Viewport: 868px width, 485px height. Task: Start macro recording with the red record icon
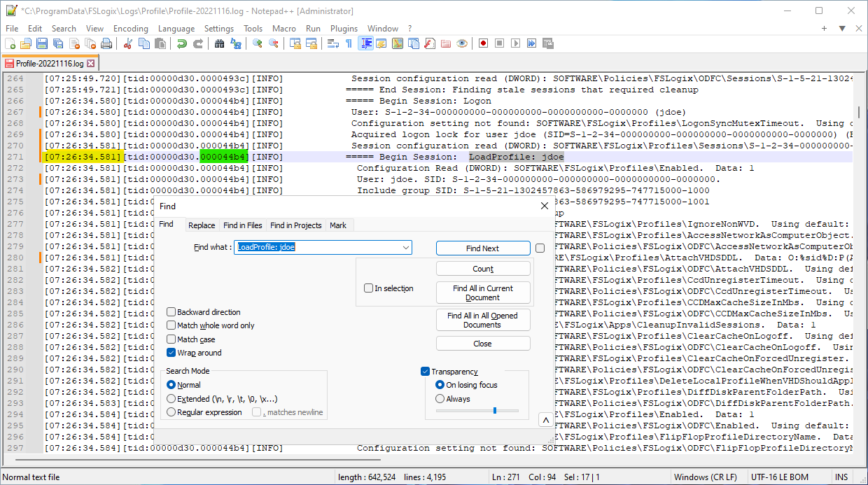[483, 43]
